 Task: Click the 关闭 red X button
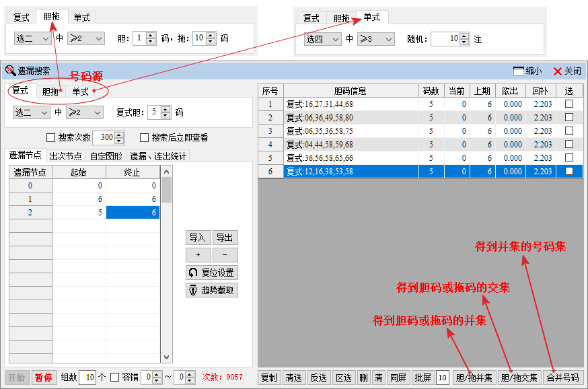coord(558,71)
